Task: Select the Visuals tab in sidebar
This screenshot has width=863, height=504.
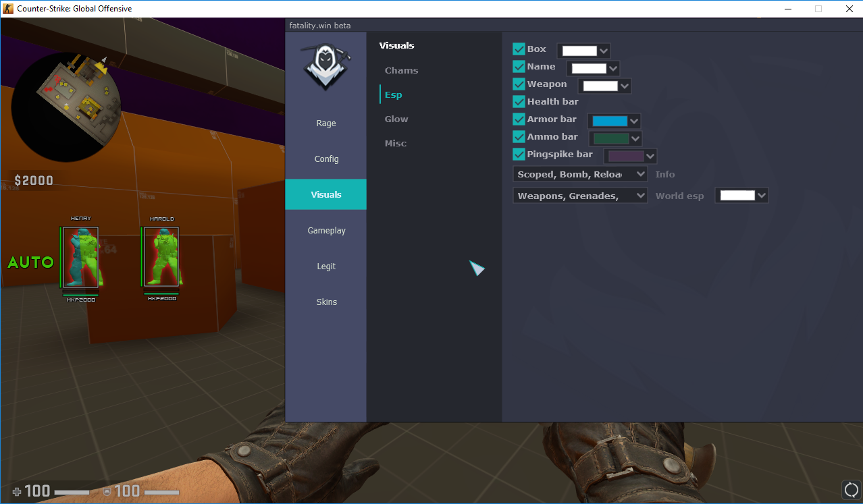Action: pos(326,194)
